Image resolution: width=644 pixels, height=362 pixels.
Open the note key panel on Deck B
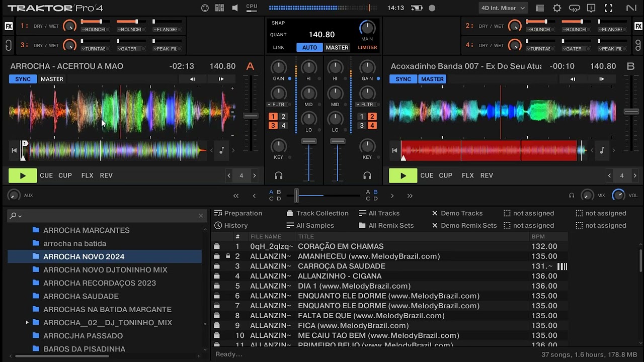point(602,150)
